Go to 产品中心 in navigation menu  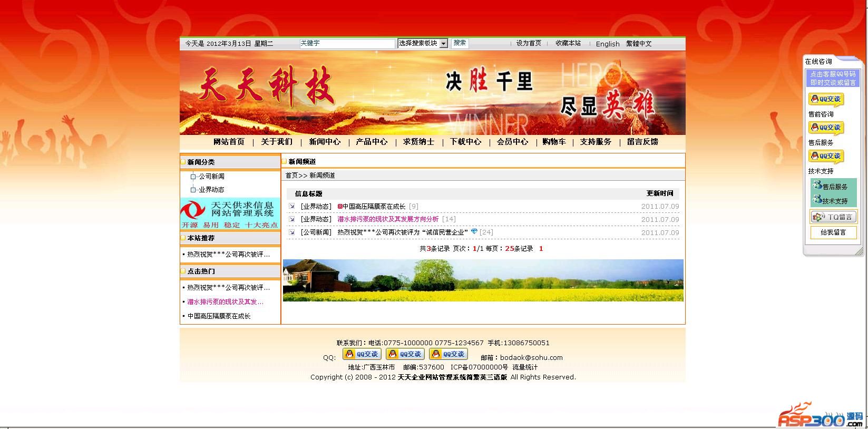tap(371, 142)
